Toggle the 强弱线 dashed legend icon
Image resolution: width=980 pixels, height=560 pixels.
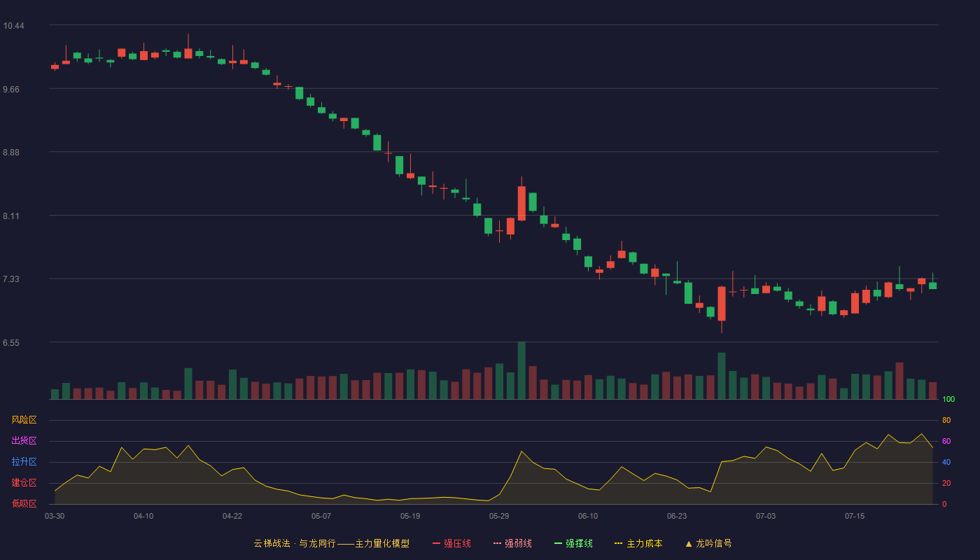point(497,543)
